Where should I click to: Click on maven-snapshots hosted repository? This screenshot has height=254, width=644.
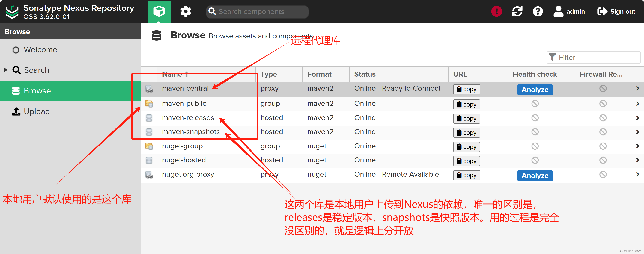coord(191,132)
